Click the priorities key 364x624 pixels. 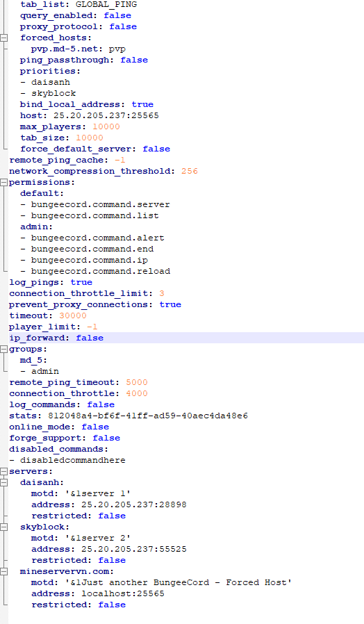50,72
